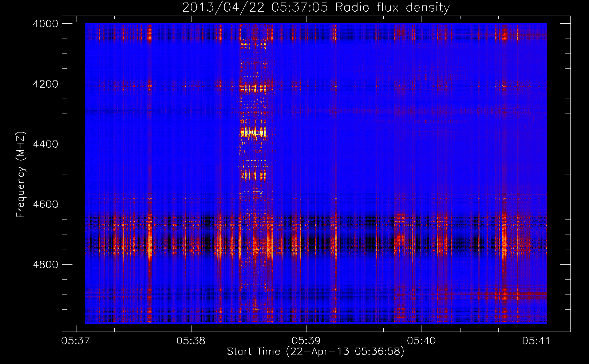Click the 4600 frequency tick label
Image resolution: width=589 pixels, height=364 pixels.
46,204
